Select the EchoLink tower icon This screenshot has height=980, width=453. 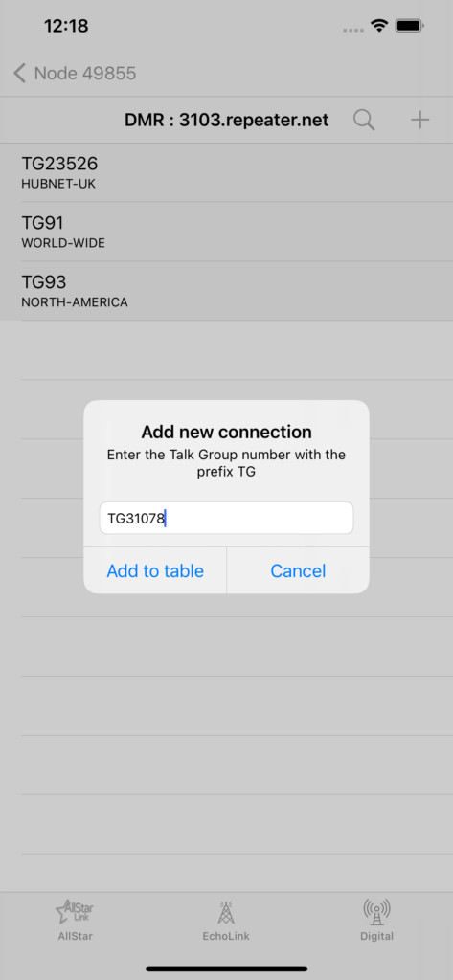[x=226, y=912]
